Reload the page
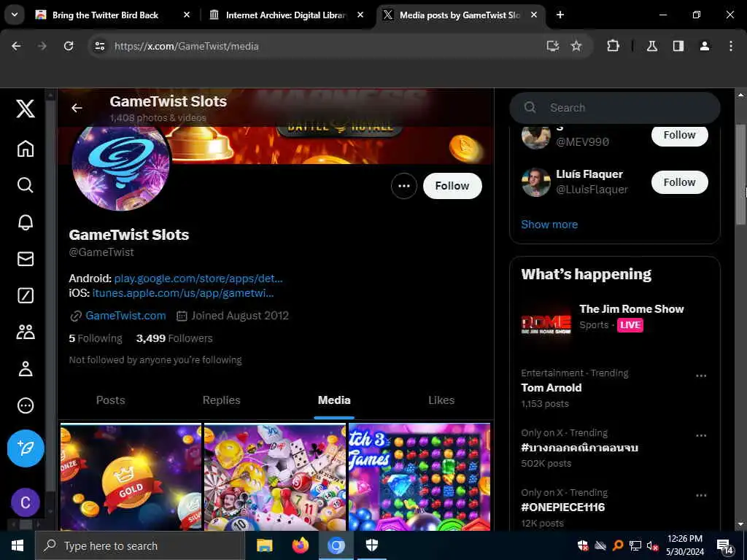The image size is (747, 560). [x=69, y=46]
